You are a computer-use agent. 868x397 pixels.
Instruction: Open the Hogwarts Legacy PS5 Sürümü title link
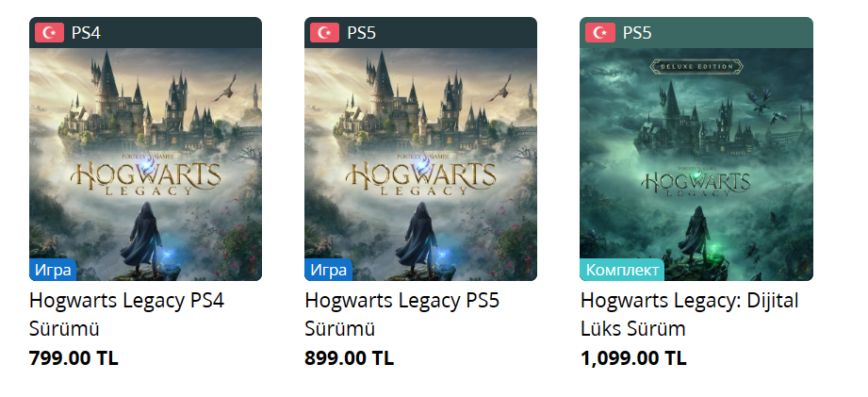(x=401, y=314)
